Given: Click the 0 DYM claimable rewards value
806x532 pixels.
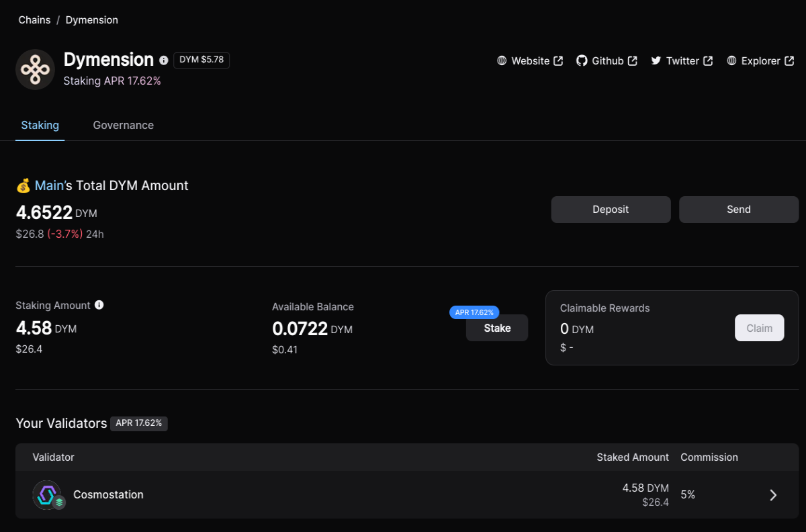Looking at the screenshot, I should click(577, 329).
